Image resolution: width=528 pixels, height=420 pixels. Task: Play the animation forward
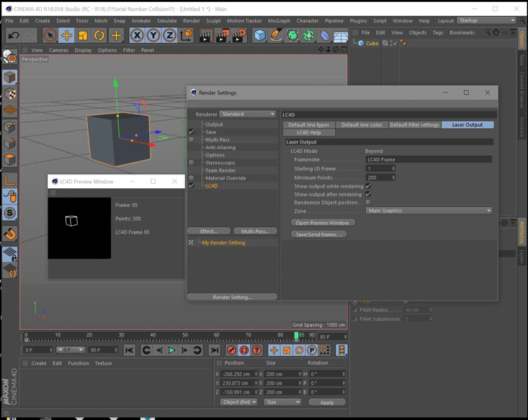click(x=172, y=350)
